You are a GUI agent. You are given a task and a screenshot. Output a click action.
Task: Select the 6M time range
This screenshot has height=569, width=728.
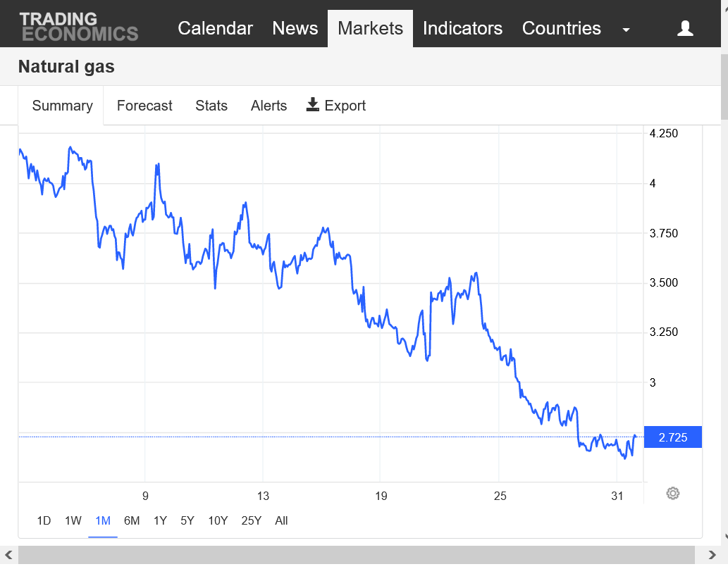coord(132,521)
